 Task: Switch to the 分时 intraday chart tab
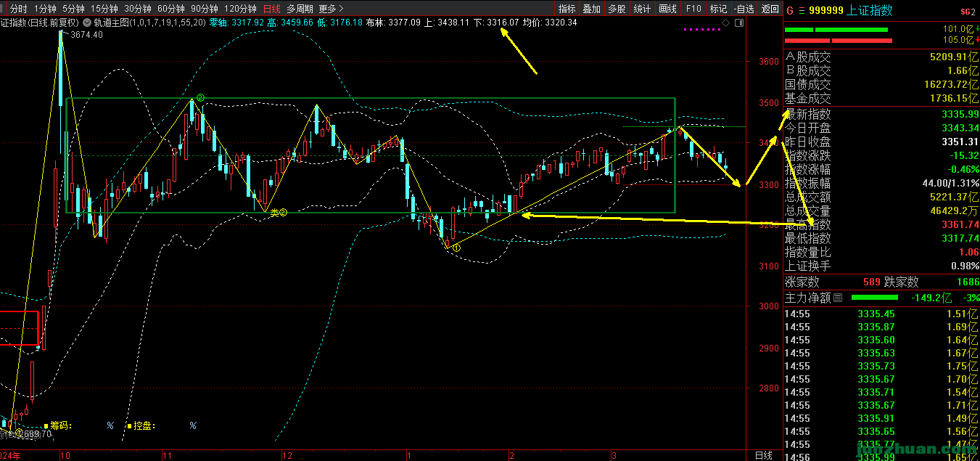click(18, 9)
